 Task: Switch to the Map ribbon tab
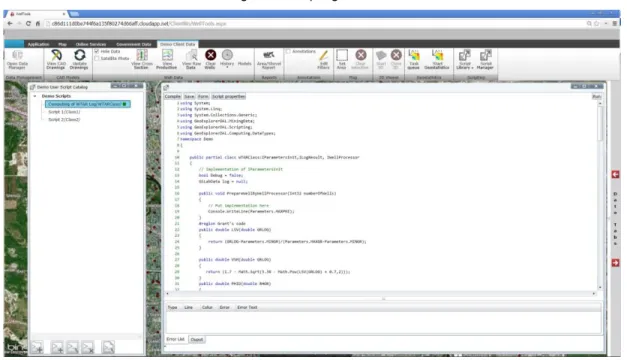click(x=62, y=44)
